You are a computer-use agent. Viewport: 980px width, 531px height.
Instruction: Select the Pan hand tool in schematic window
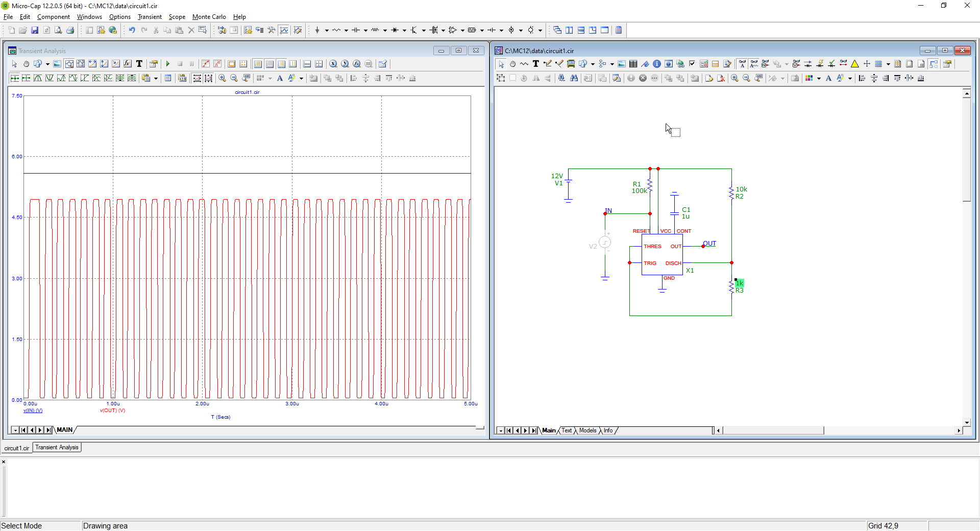tap(512, 64)
